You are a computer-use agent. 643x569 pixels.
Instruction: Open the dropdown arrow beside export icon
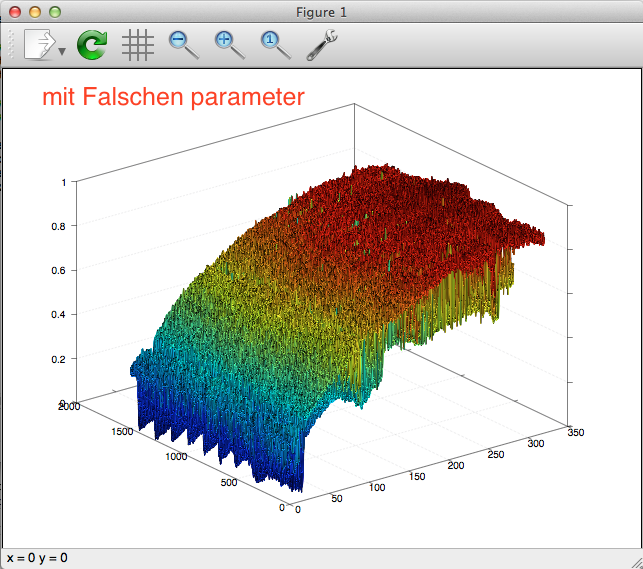point(62,51)
